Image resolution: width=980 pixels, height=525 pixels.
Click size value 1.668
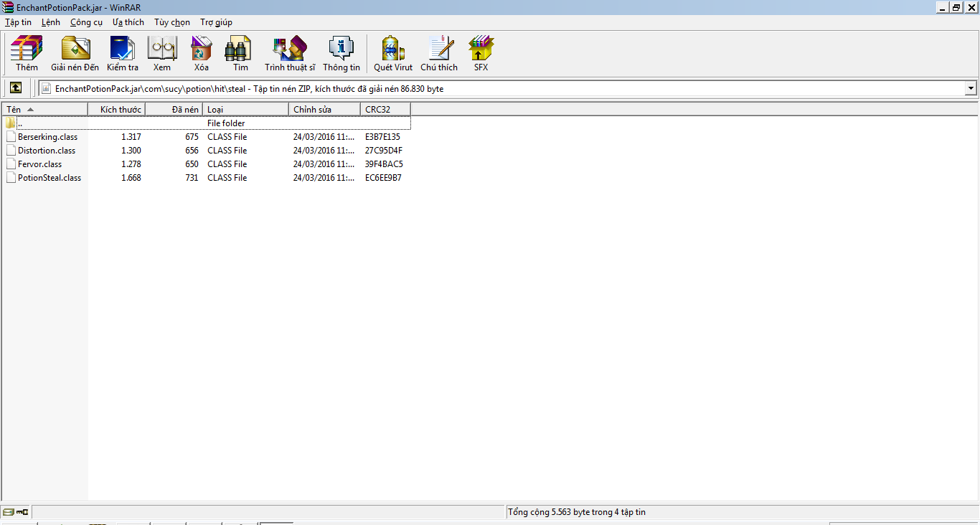pyautogui.click(x=131, y=177)
